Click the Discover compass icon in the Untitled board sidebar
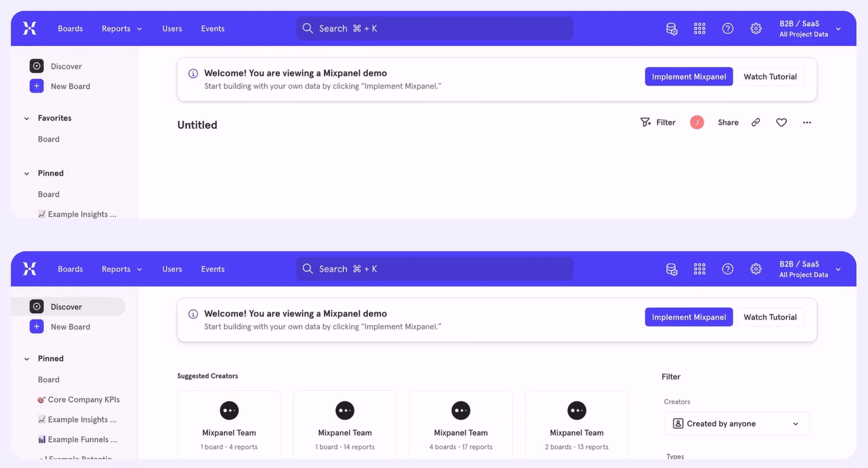Image resolution: width=868 pixels, height=468 pixels. point(37,66)
